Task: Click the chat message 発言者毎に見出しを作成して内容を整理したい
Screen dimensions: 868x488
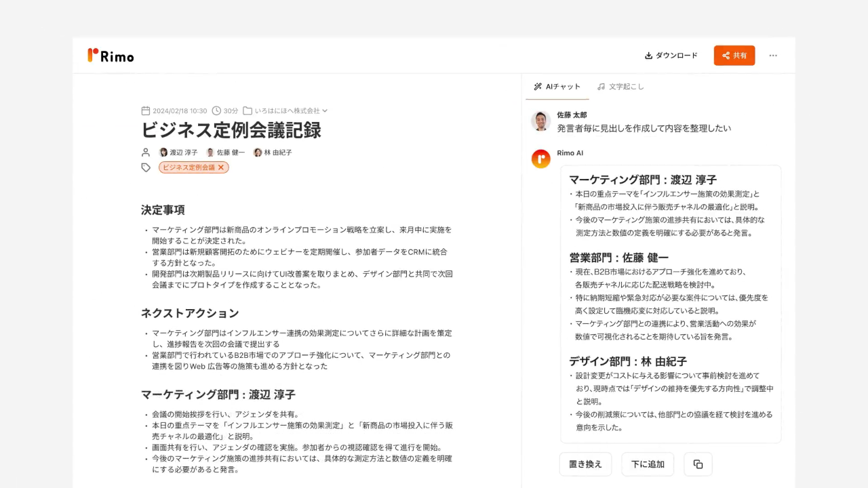Action: [x=644, y=128]
